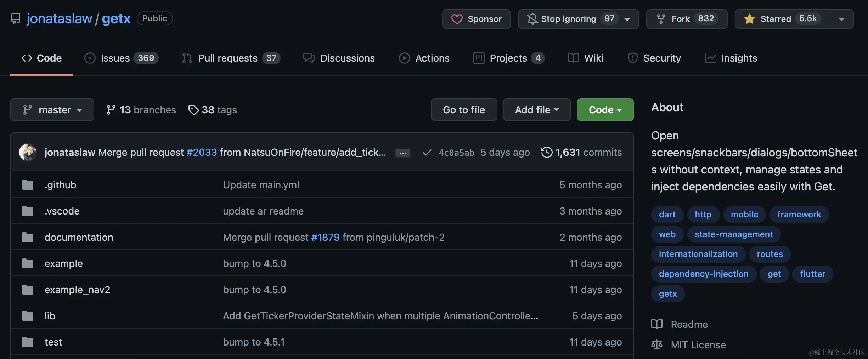This screenshot has width=868, height=359.
Task: Switch to the Issues tab
Action: click(121, 58)
